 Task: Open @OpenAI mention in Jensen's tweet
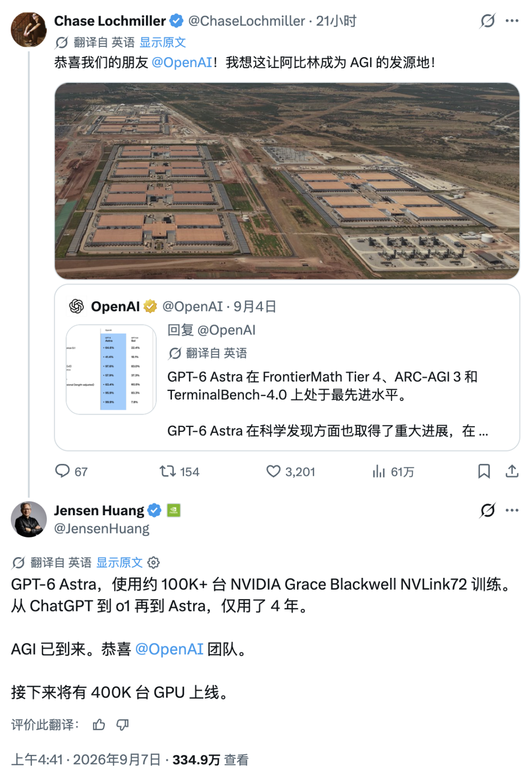pos(169,649)
